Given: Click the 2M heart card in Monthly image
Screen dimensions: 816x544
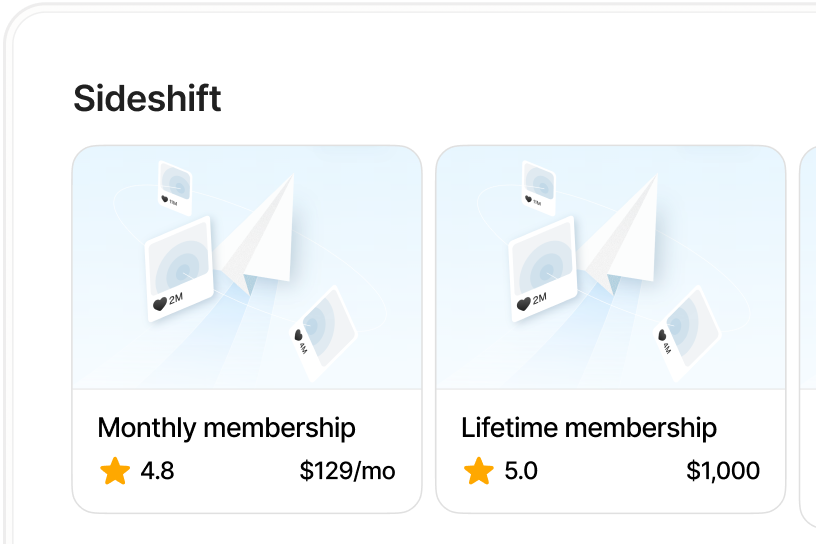Looking at the screenshot, I should (x=179, y=268).
